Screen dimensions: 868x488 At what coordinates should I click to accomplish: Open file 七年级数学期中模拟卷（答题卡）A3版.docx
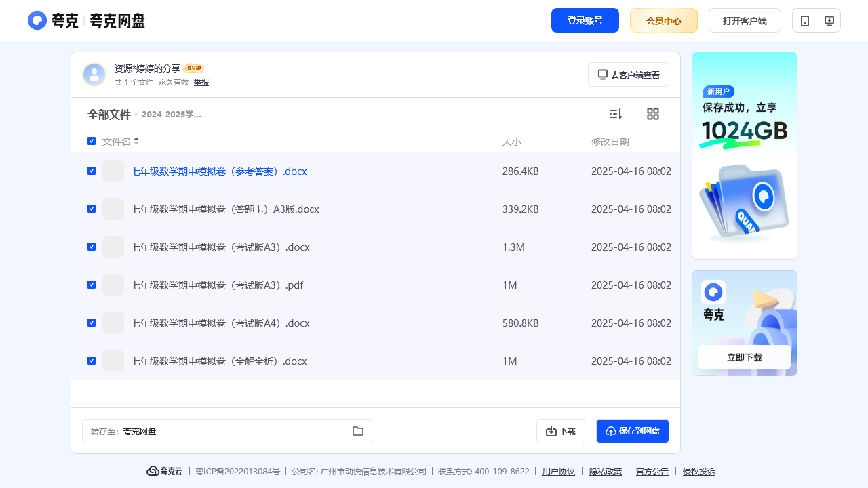225,209
